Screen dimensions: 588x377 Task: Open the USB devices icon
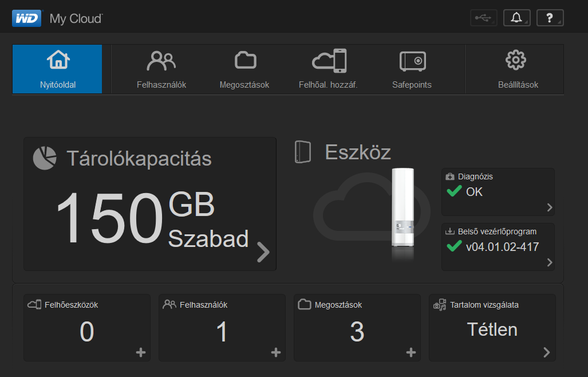[483, 18]
